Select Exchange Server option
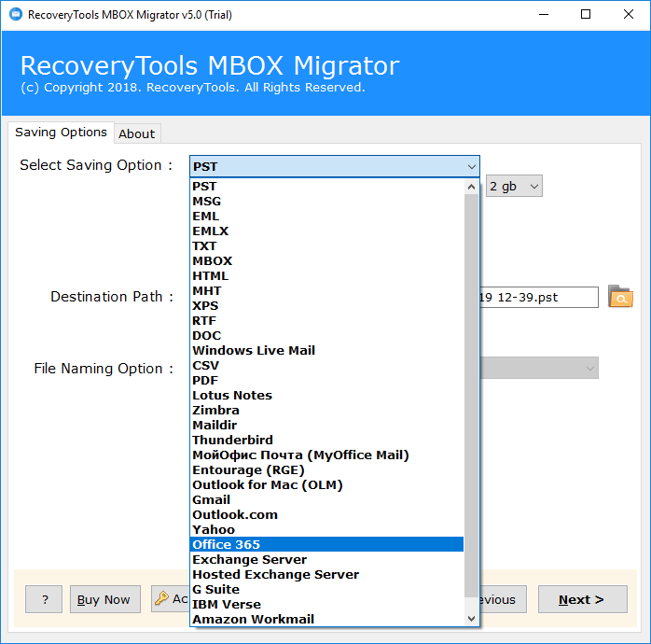 (x=326, y=560)
